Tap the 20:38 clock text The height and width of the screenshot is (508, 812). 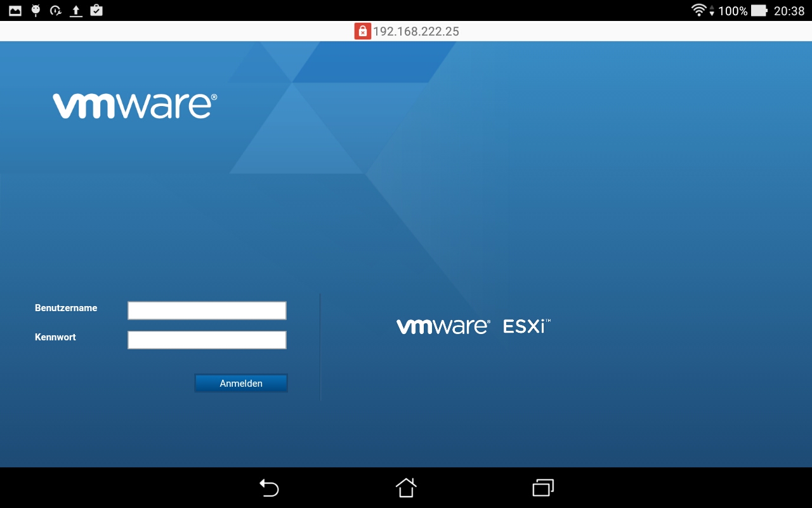click(789, 11)
